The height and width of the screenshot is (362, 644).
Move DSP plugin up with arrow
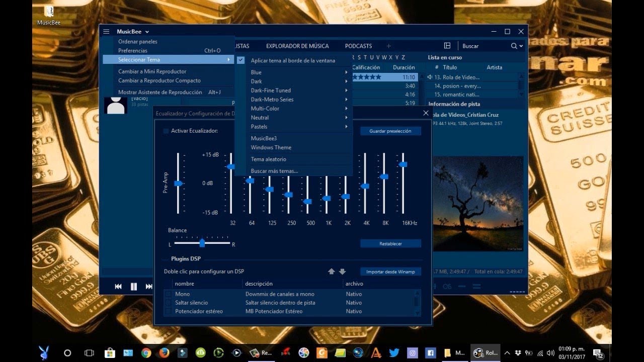(331, 271)
